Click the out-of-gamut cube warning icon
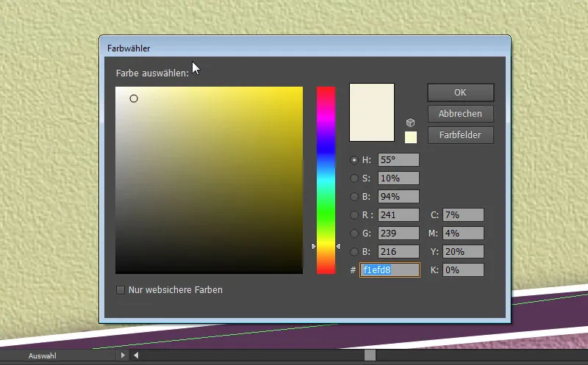Viewport: 588px width, 365px height. [410, 123]
